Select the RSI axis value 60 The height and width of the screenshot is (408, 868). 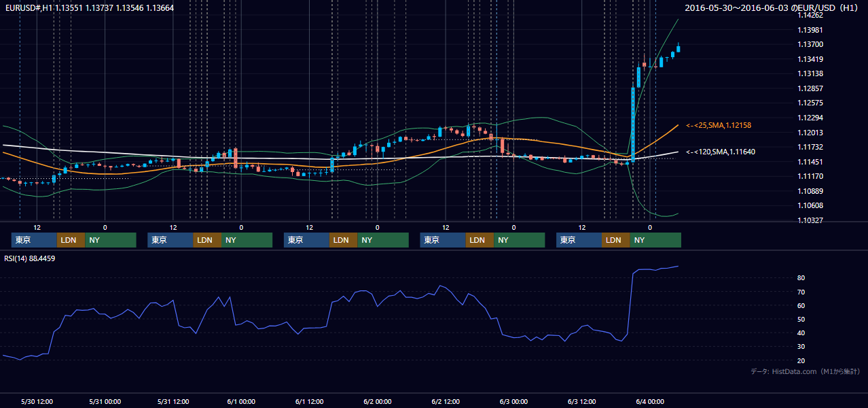pos(801,305)
